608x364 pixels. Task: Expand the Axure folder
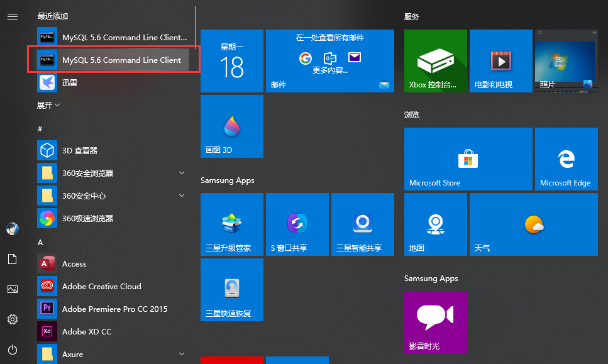tap(113, 354)
